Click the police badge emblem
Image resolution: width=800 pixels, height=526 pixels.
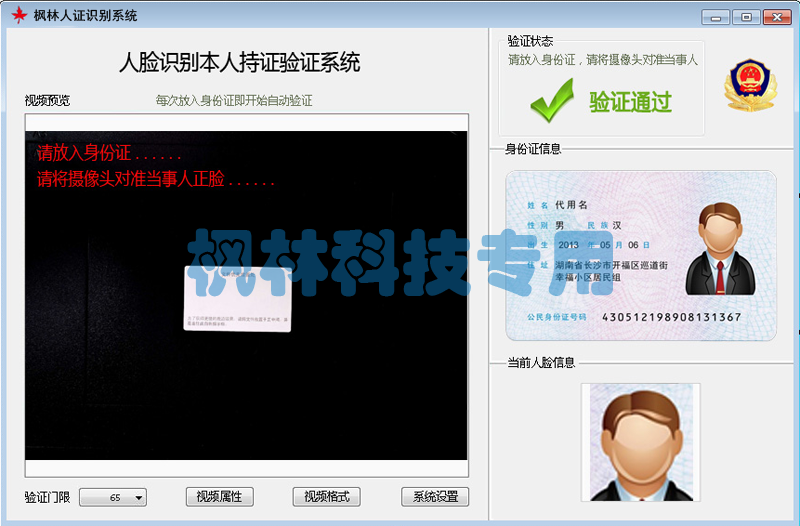pyautogui.click(x=750, y=85)
